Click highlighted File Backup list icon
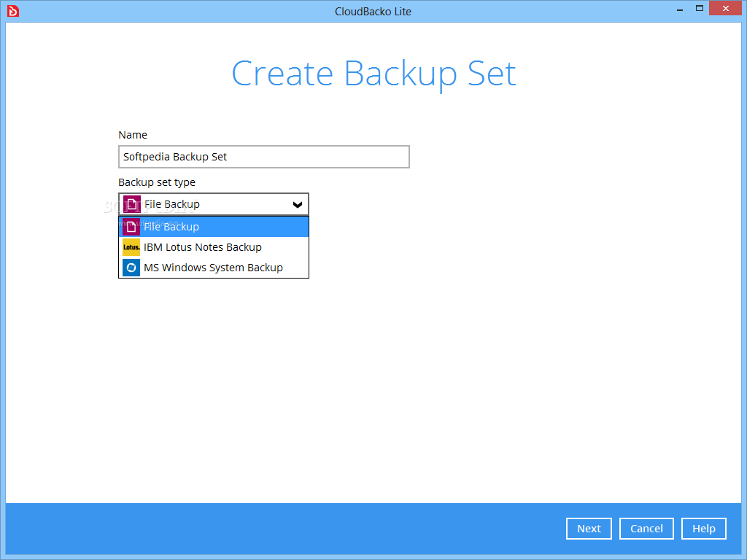 (131, 227)
